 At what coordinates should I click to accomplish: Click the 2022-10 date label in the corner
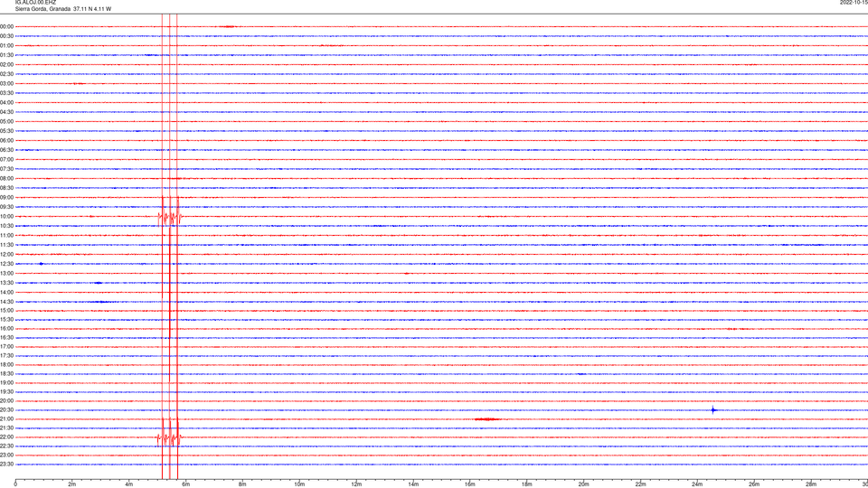[x=854, y=3]
